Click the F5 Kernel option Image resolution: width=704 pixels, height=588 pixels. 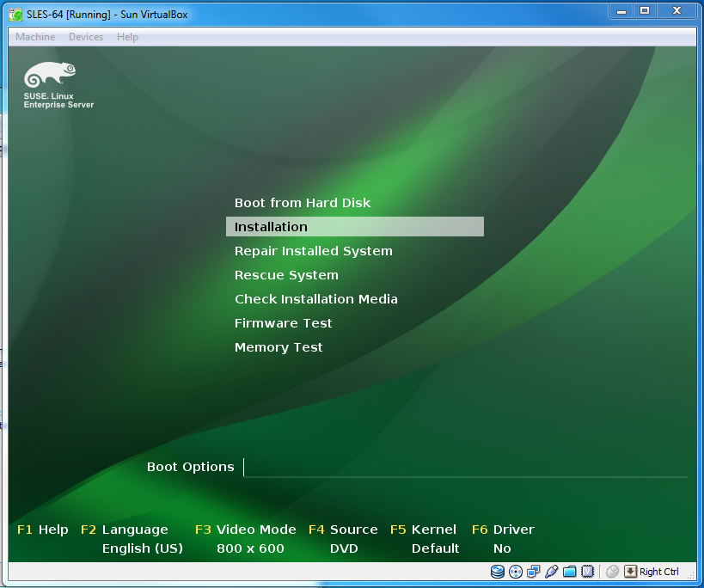(x=423, y=530)
